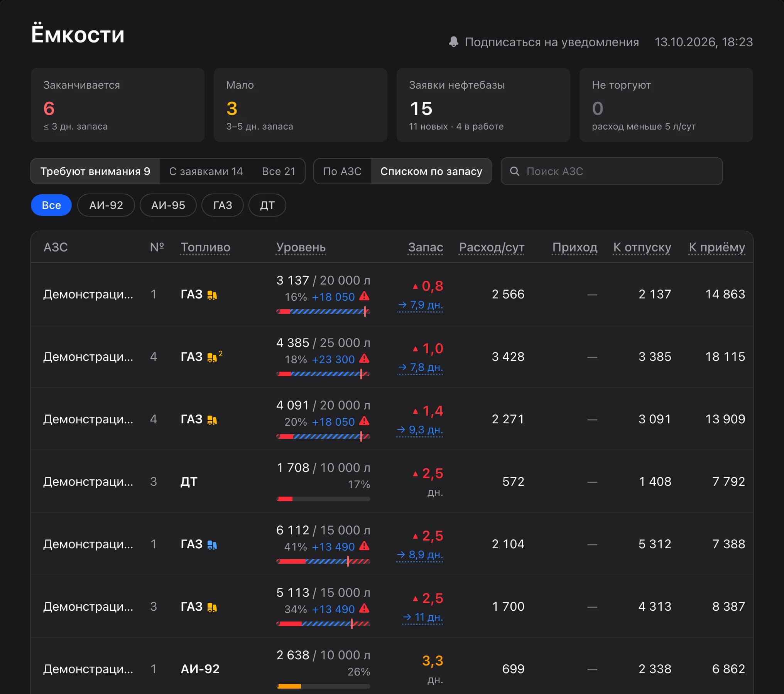Open the Заканчивается summary card
The width and height of the screenshot is (784, 694).
(118, 105)
